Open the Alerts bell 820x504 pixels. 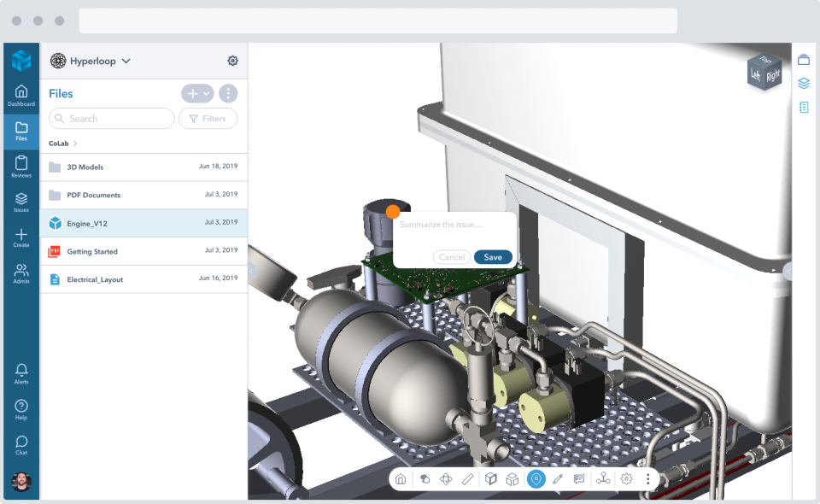click(x=20, y=374)
